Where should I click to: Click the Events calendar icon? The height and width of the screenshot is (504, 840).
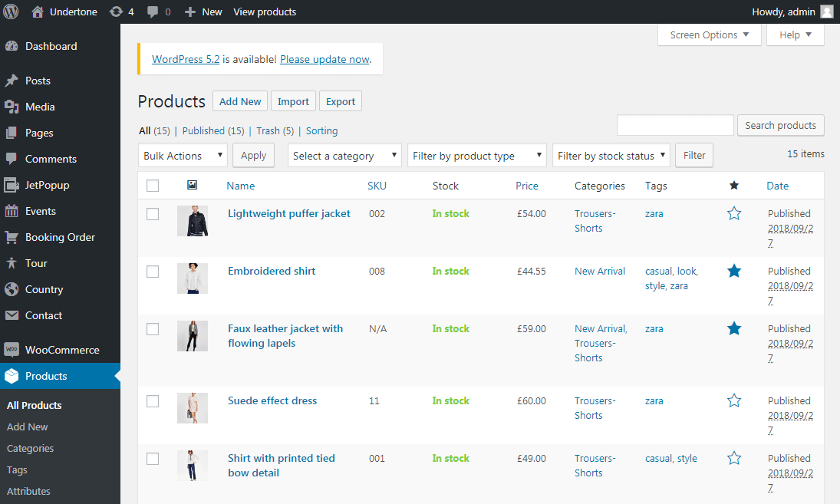click(12, 211)
